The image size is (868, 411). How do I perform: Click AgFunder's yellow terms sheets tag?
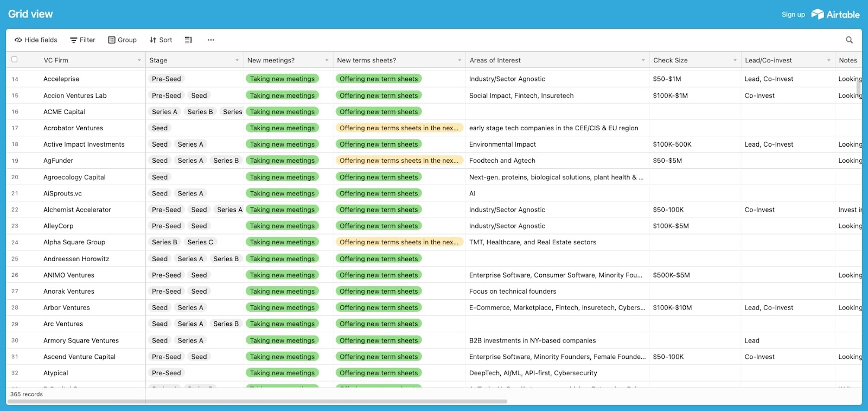(x=399, y=161)
